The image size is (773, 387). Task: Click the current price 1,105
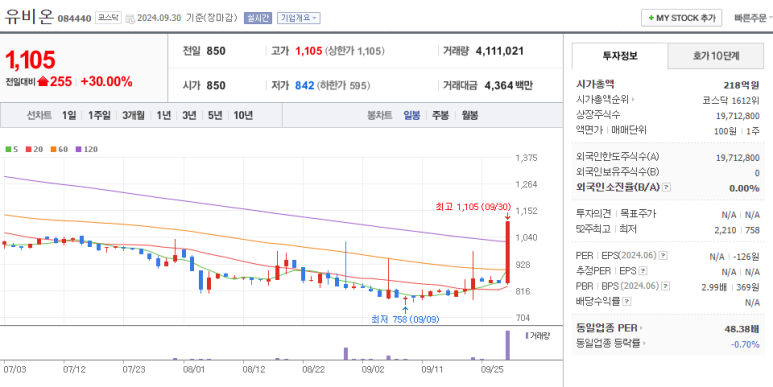(30, 60)
